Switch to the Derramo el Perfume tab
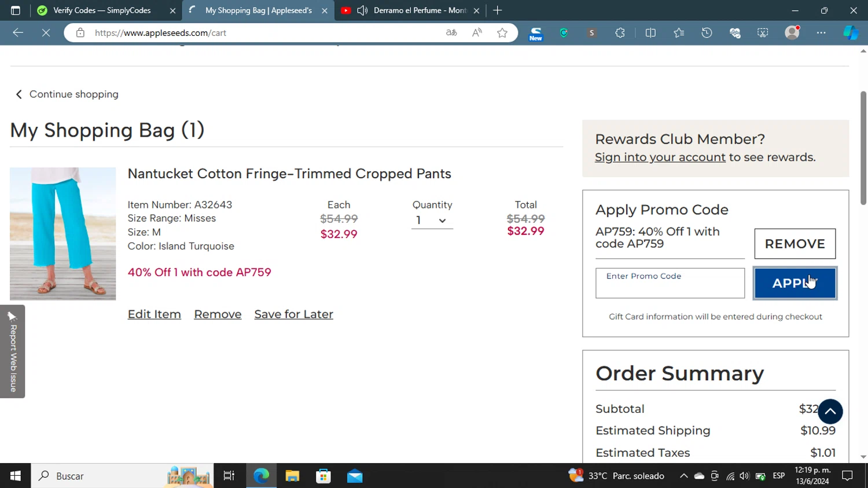868x488 pixels. pos(419,10)
